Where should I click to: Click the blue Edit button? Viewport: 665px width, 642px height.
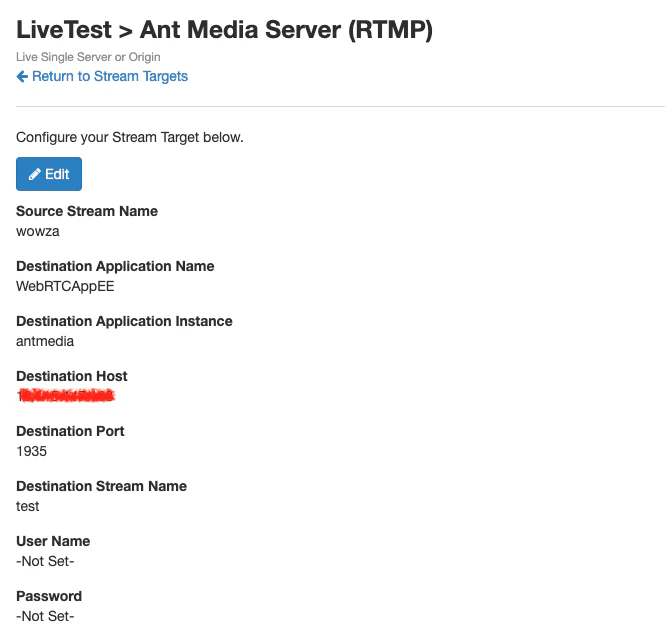[x=49, y=174]
